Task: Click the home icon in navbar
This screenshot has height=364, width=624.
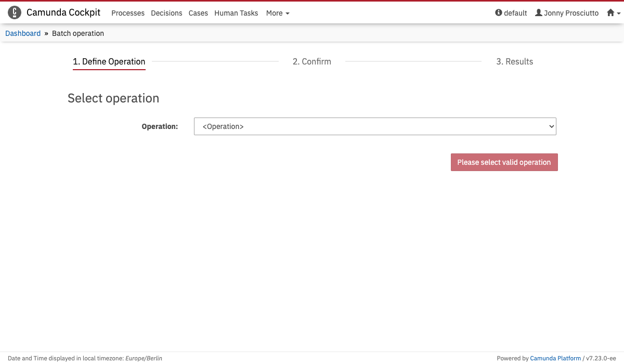Action: (610, 13)
